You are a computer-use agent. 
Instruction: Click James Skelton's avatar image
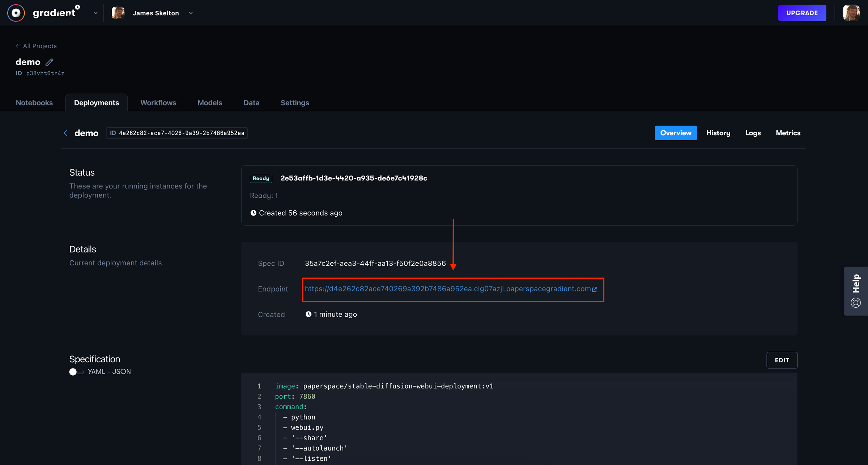[x=118, y=13]
